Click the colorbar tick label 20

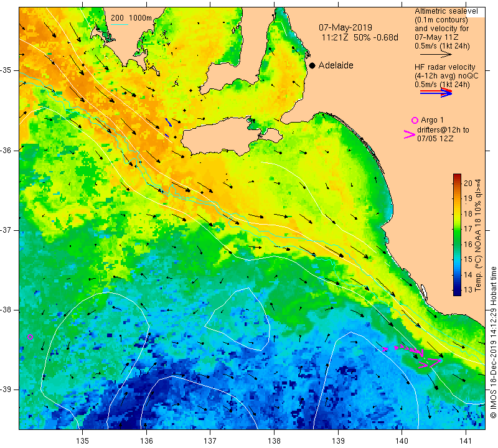[x=468, y=183]
